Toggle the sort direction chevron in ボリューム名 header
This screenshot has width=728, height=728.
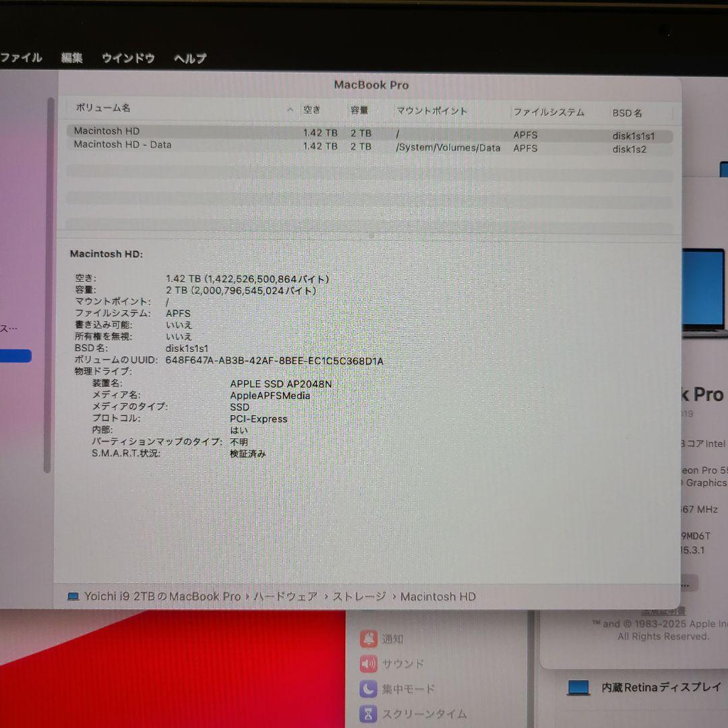290,110
